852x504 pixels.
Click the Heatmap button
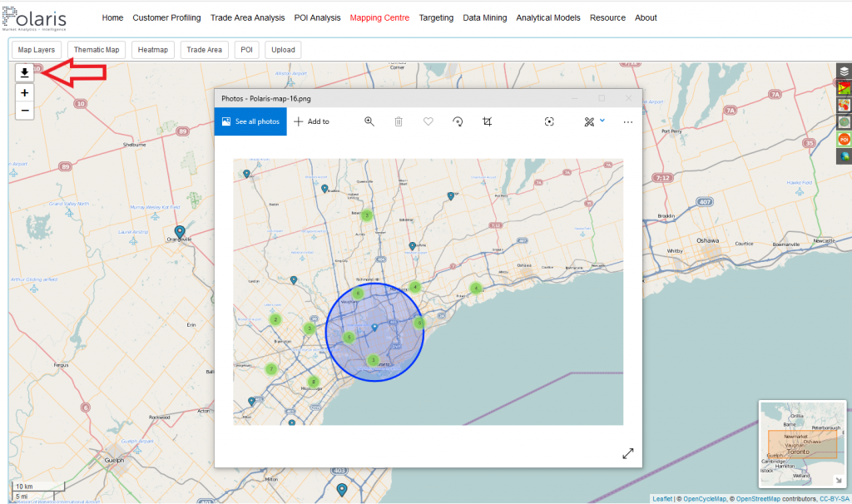(153, 50)
